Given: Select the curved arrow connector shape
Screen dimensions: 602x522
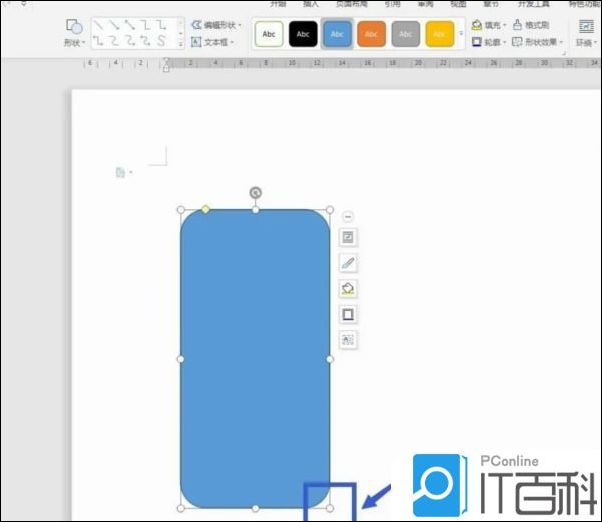Looking at the screenshot, I should pyautogui.click(x=130, y=40).
